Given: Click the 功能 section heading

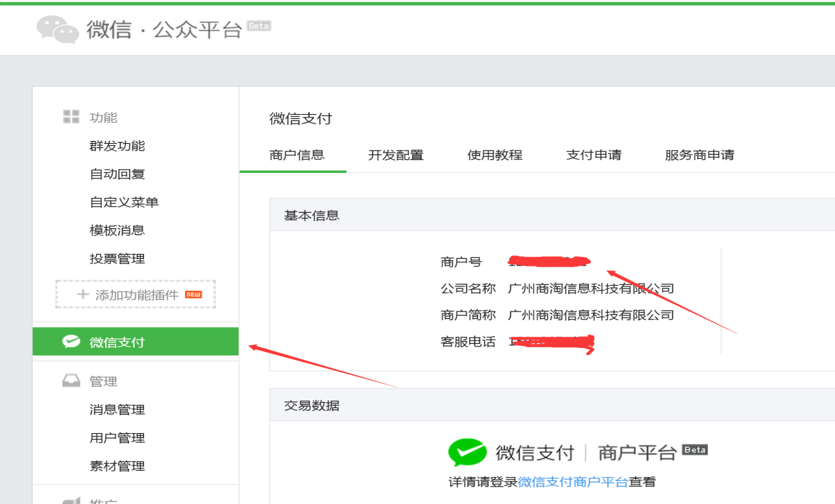Looking at the screenshot, I should tap(103, 118).
